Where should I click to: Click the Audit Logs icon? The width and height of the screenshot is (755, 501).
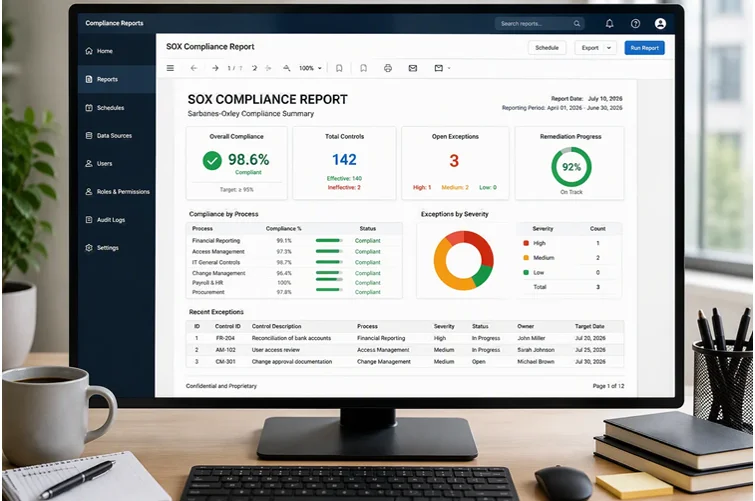[x=89, y=220]
